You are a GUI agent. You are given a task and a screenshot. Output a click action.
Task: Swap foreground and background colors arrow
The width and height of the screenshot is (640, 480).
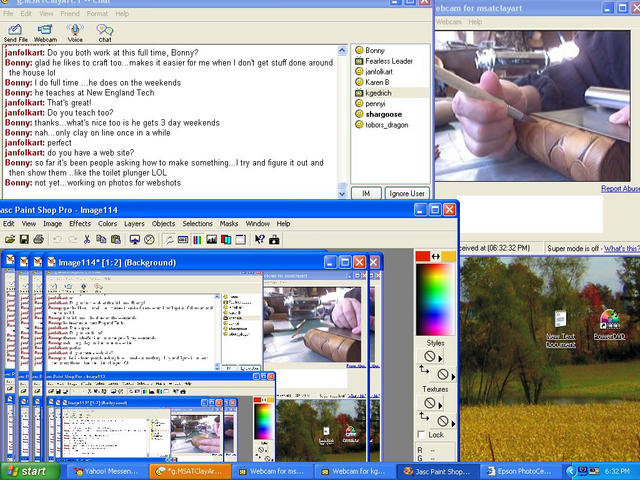436,256
